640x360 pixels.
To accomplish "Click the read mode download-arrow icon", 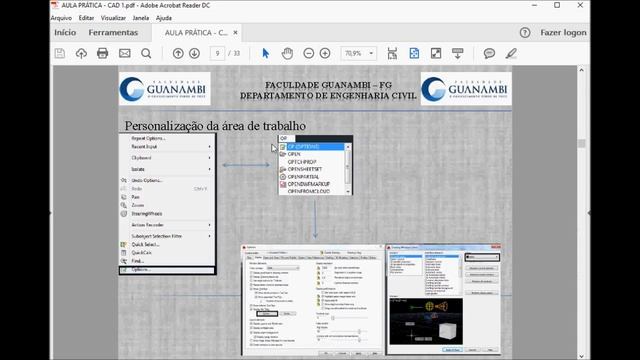I will coord(458,53).
